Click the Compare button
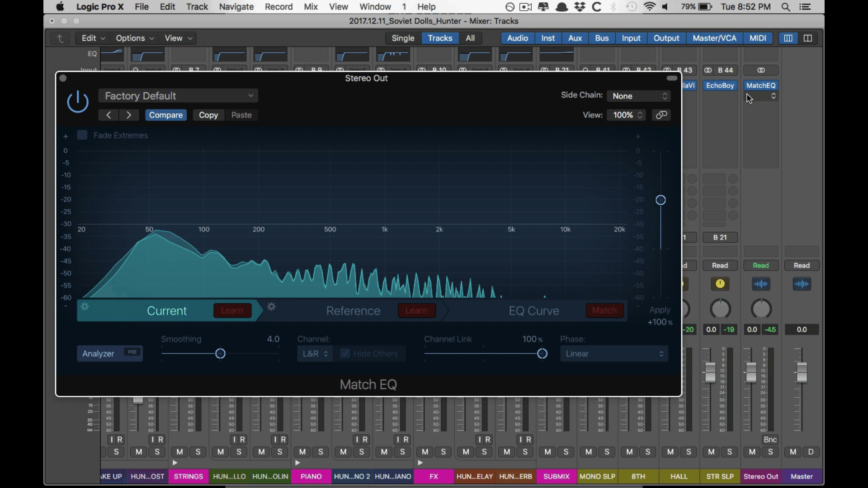The height and width of the screenshot is (488, 868). coord(166,115)
